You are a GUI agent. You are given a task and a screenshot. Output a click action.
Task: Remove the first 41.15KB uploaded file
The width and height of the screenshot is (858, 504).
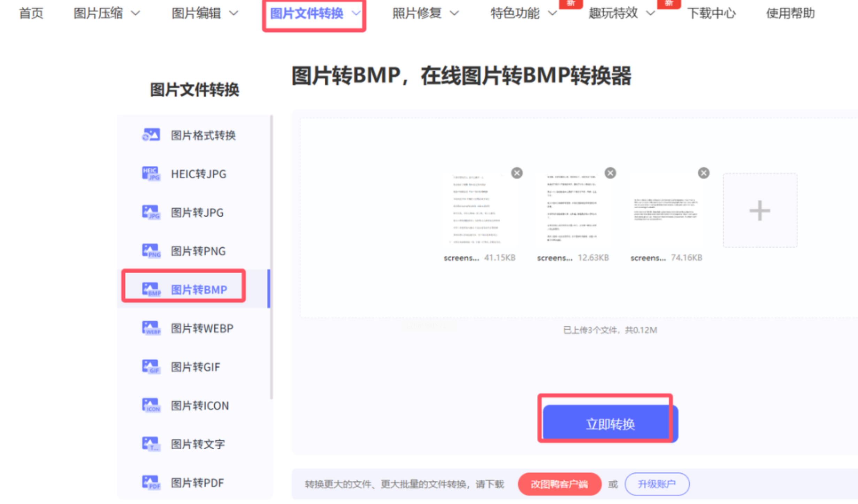pyautogui.click(x=517, y=173)
